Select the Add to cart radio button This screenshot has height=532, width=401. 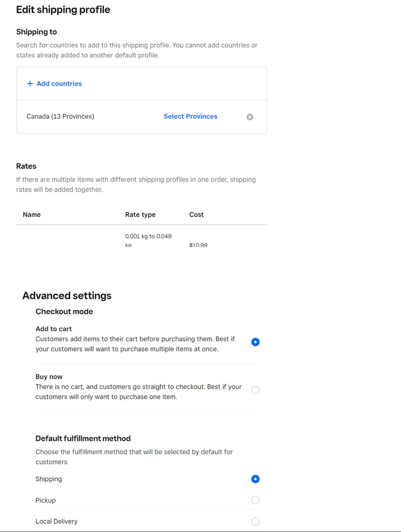coord(255,342)
